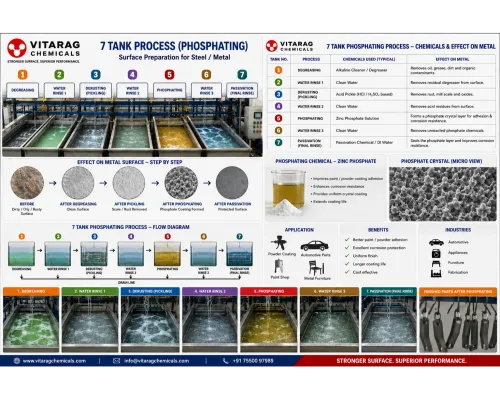Click the Metal Furniture chair icon

pyautogui.click(x=316, y=268)
